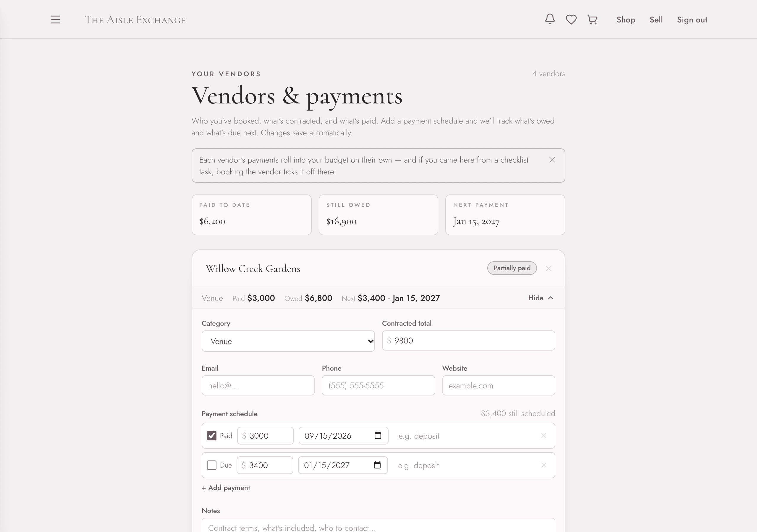
Task: Click the '4 vendors' count text
Action: click(x=548, y=74)
